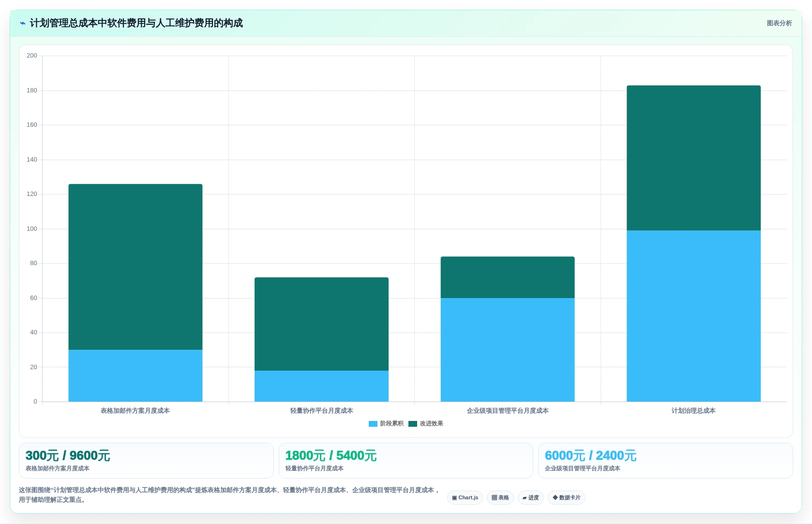Click 企业级项目管理平台月度成本 caption in the third card

pyautogui.click(x=583, y=468)
